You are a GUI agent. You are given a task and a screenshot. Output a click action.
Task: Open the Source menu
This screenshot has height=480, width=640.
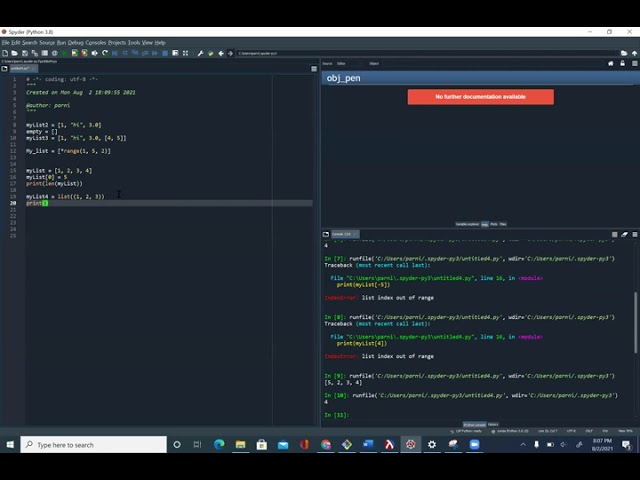click(x=47, y=42)
